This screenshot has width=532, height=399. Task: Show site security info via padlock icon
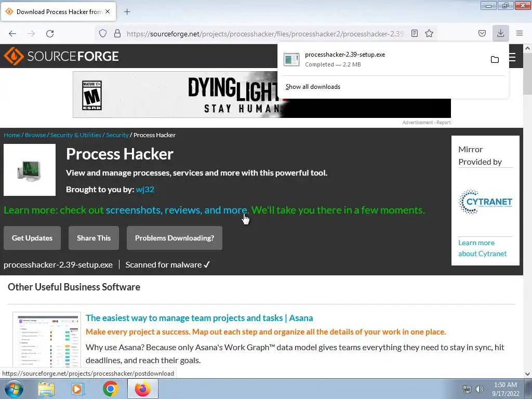click(x=117, y=33)
